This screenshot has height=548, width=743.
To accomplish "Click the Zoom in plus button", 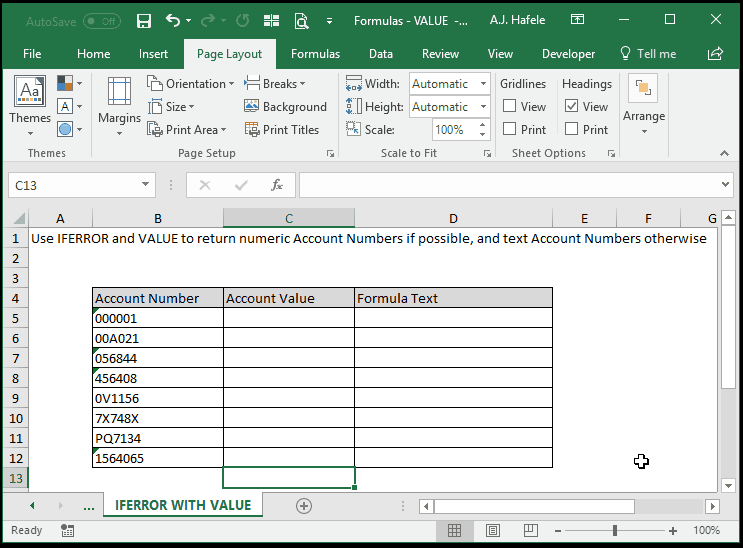I will click(x=672, y=531).
